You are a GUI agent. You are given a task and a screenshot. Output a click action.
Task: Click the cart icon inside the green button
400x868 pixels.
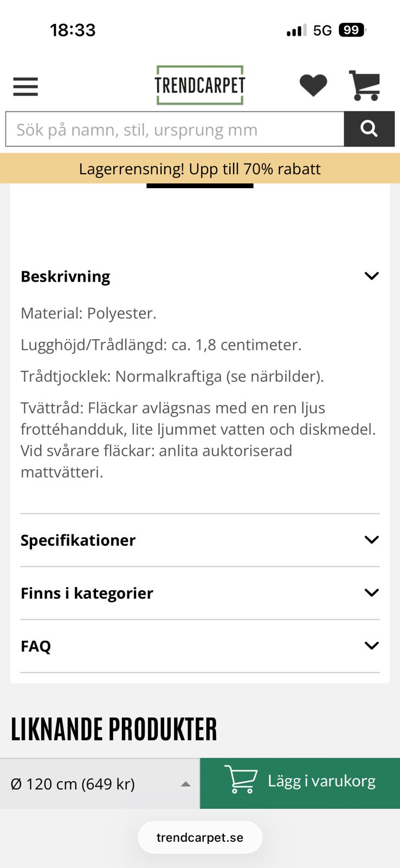point(241,783)
